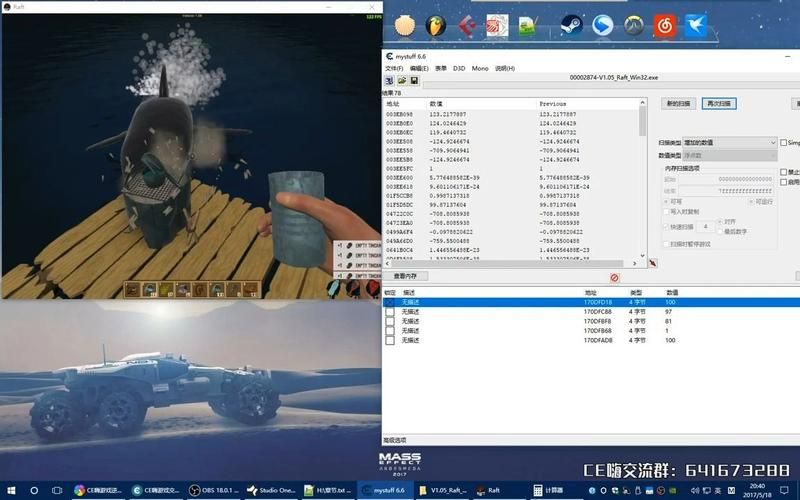Click the volume icon in the system tray
Screen dimensions: 800x500
pos(693,490)
